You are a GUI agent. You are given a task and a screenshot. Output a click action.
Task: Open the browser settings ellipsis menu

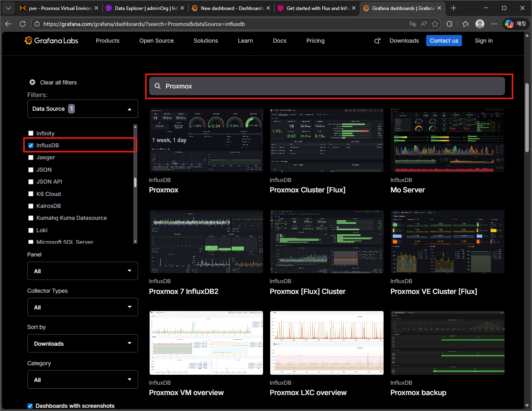[494, 24]
